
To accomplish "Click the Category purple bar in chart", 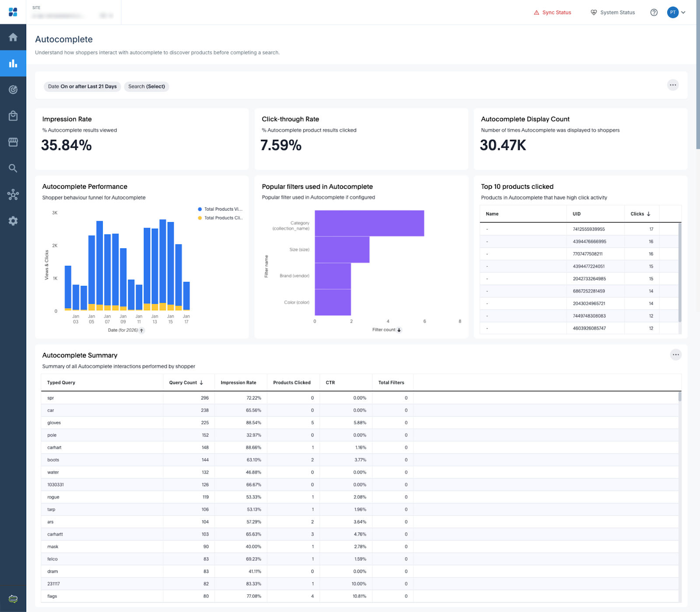I will [369, 223].
